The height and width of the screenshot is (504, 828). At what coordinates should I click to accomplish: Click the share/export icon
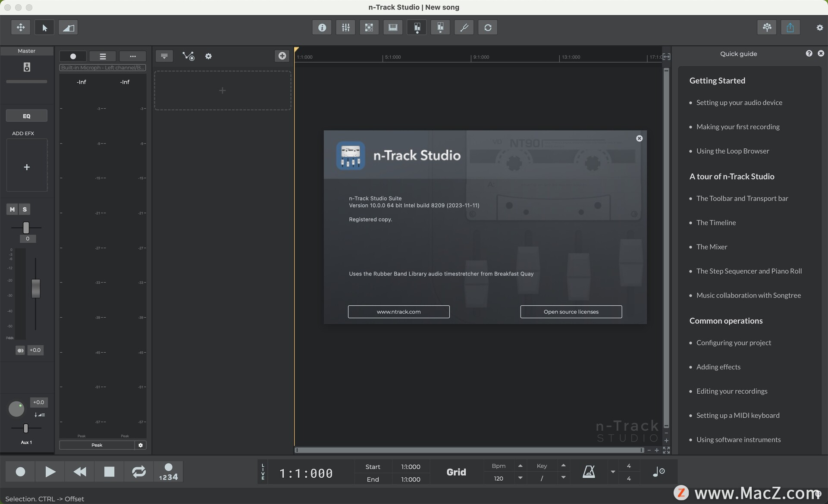[x=790, y=27]
